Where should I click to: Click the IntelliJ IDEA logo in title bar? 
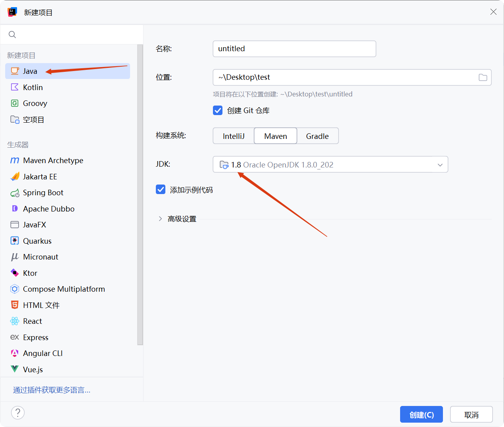[x=12, y=12]
